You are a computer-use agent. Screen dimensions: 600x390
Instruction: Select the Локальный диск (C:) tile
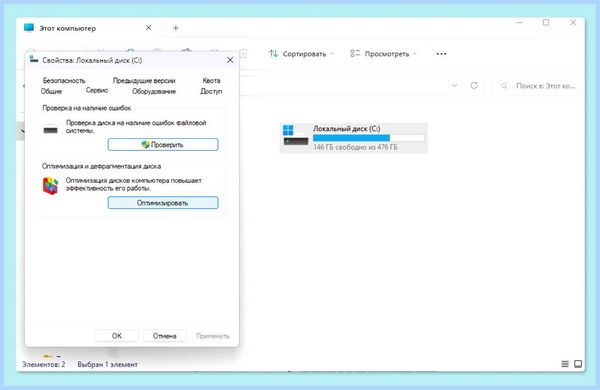pos(354,138)
